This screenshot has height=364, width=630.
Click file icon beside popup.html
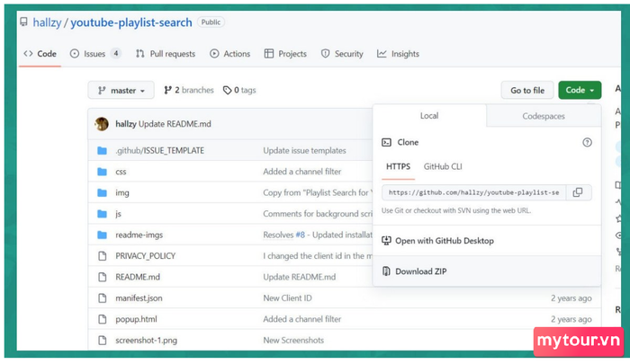point(103,319)
